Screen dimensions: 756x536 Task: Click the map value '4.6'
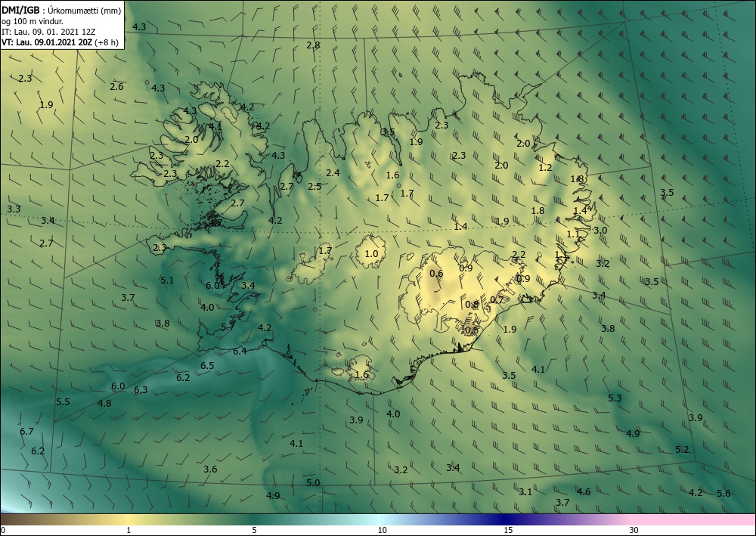point(584,491)
